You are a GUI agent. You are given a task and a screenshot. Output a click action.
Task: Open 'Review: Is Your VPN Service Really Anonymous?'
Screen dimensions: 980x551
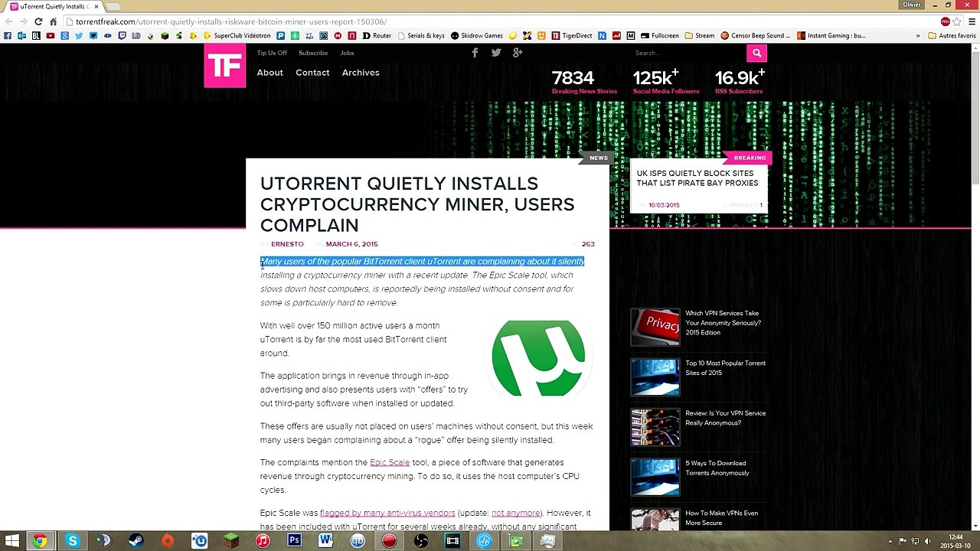pos(725,418)
